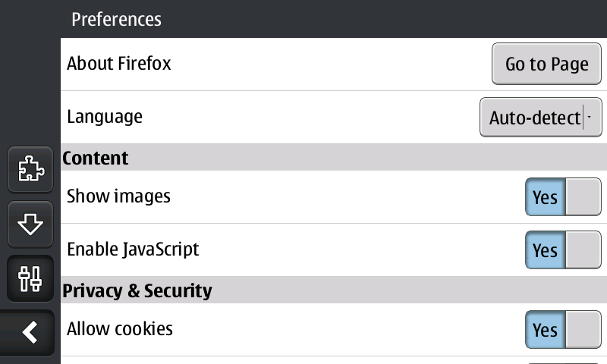
Task: Open the Add-ons puzzle piece panel
Action: [30, 169]
